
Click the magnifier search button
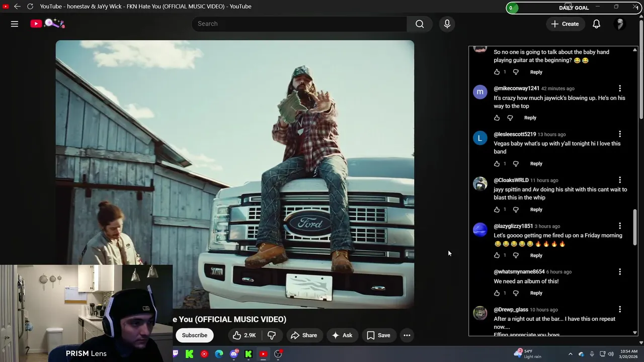420,24
